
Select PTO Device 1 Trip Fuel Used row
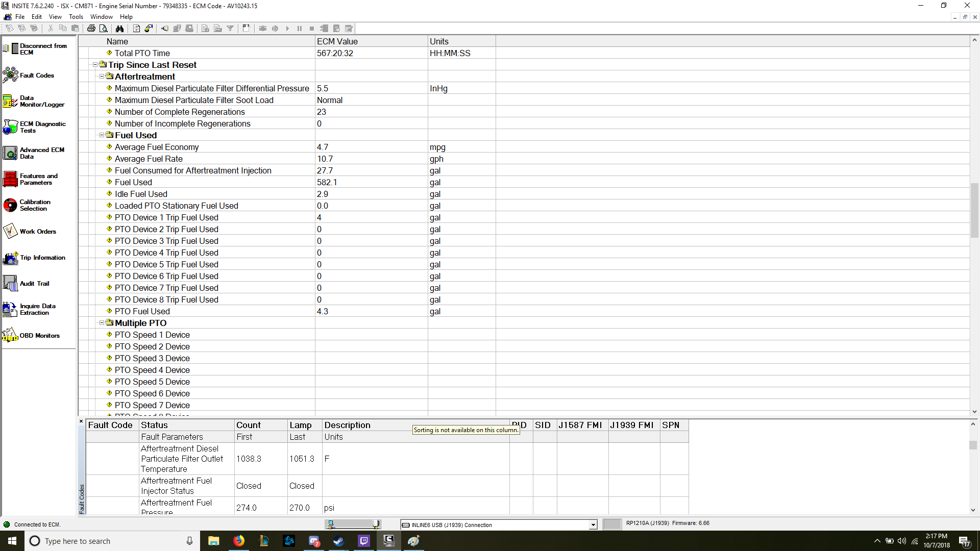click(x=524, y=217)
